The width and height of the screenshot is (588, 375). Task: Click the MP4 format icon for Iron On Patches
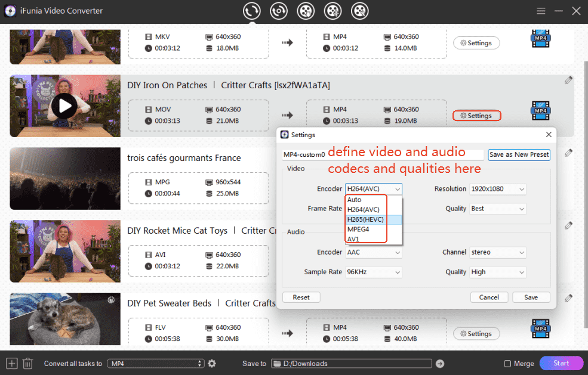click(x=540, y=111)
